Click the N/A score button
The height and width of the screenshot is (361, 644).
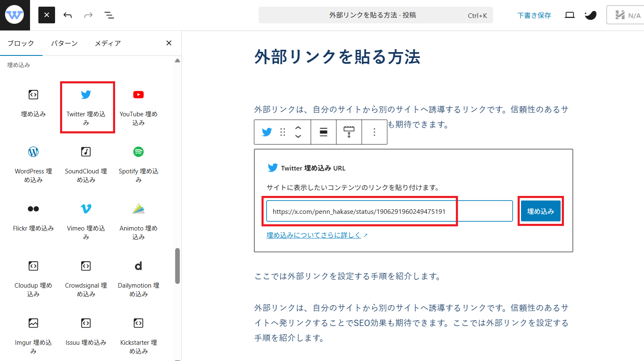(626, 15)
